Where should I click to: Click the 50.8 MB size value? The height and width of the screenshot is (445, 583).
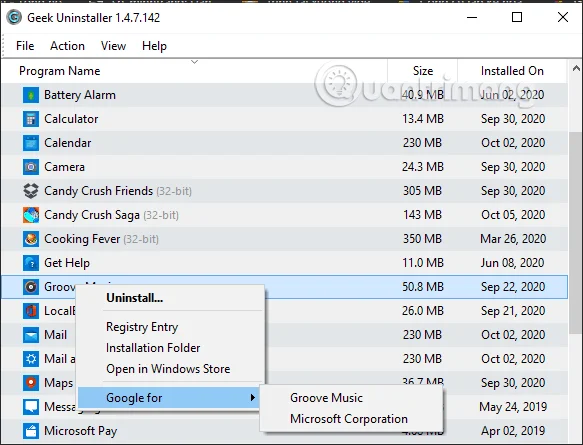(x=423, y=287)
